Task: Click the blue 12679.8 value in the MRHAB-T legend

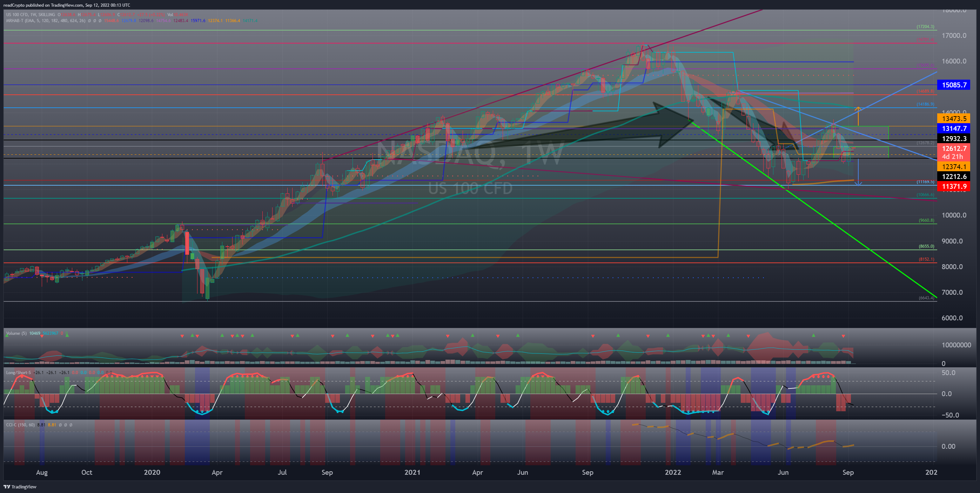Action: pos(129,21)
